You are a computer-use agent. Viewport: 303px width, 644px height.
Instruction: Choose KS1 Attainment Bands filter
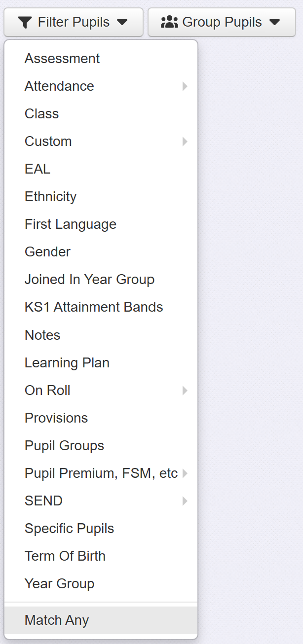[94, 307]
